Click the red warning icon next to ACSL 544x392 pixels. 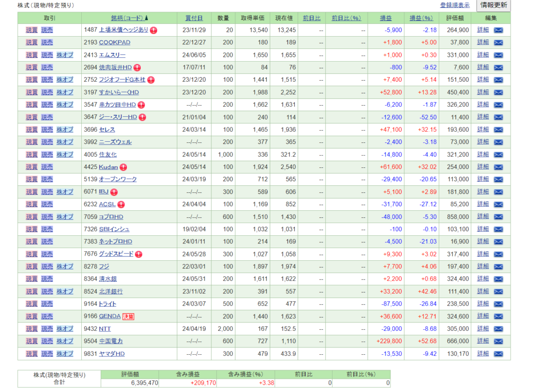[x=121, y=204]
